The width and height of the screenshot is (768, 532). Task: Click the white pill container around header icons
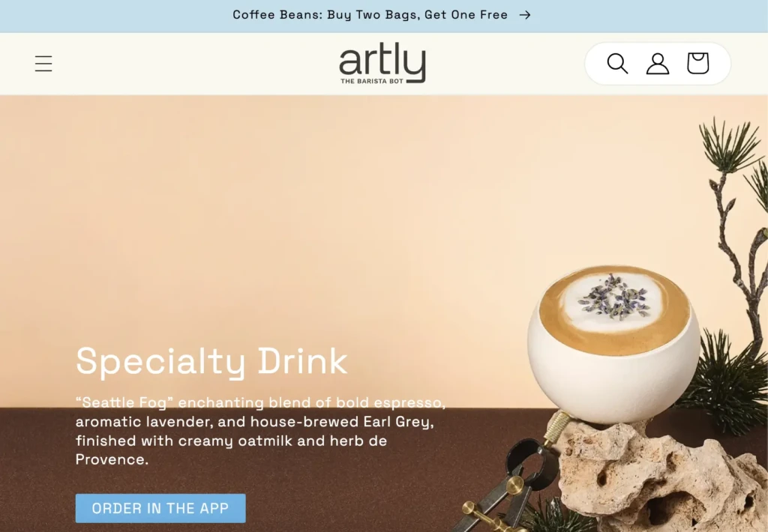(x=658, y=64)
